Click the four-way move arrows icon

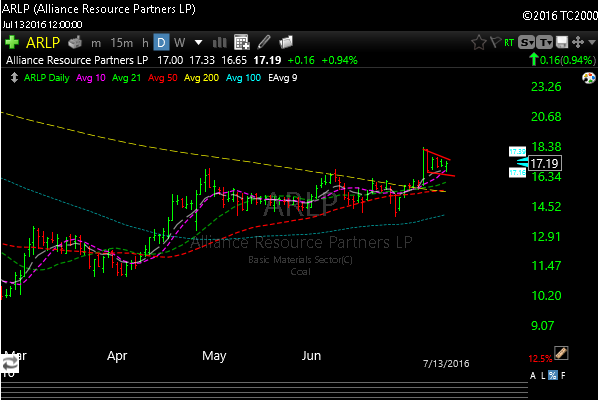(578, 42)
